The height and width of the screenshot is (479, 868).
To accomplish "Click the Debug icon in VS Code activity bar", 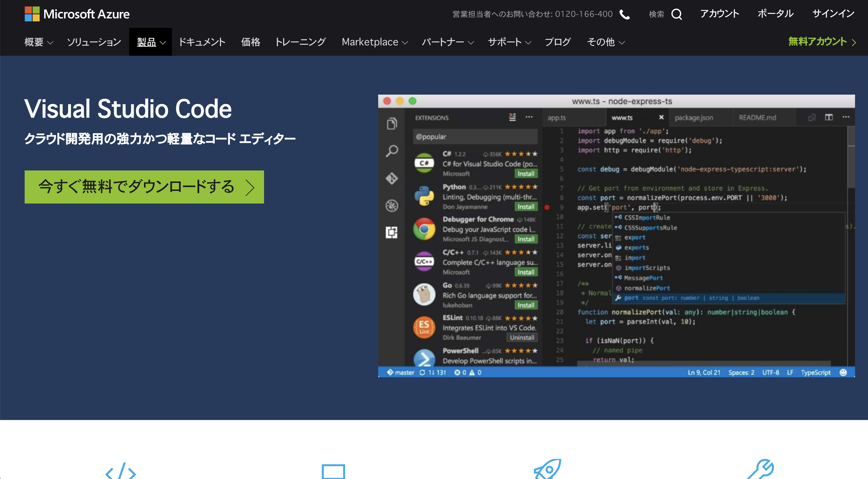I will point(392,205).
